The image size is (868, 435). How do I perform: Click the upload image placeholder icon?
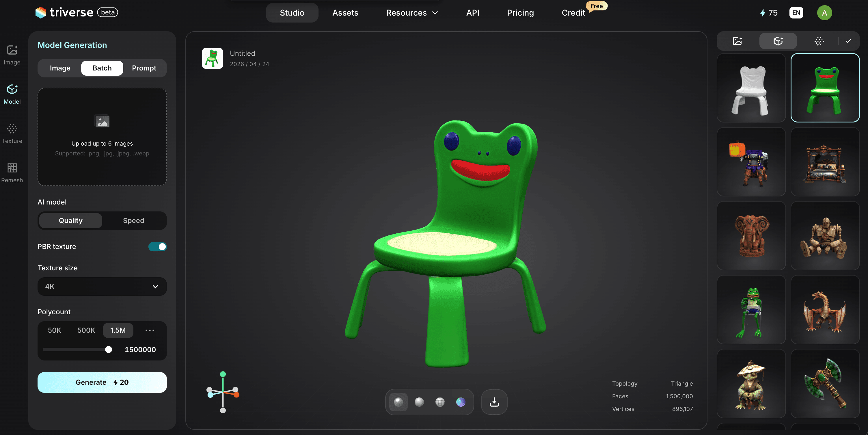tap(102, 121)
